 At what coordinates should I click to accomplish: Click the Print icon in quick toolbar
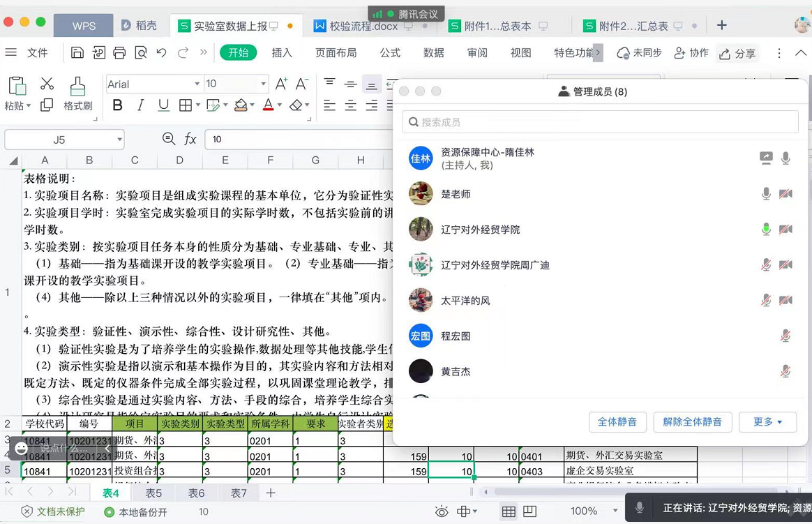[119, 53]
